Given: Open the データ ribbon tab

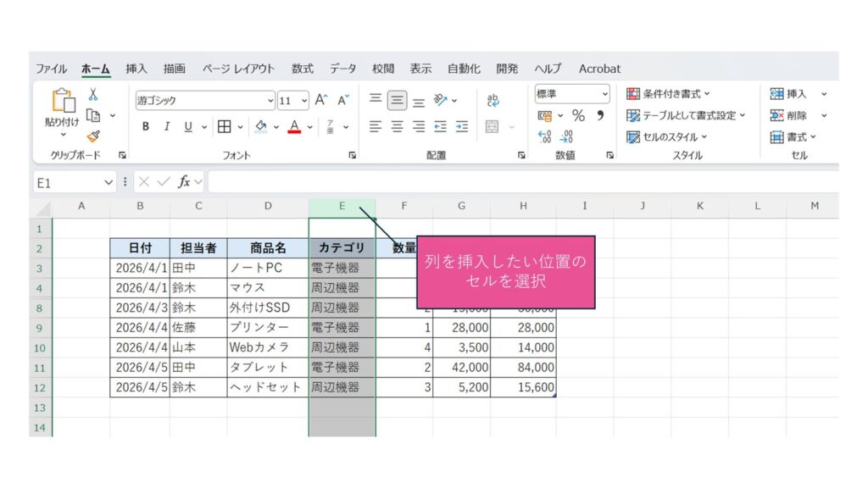Looking at the screenshot, I should click(x=343, y=69).
